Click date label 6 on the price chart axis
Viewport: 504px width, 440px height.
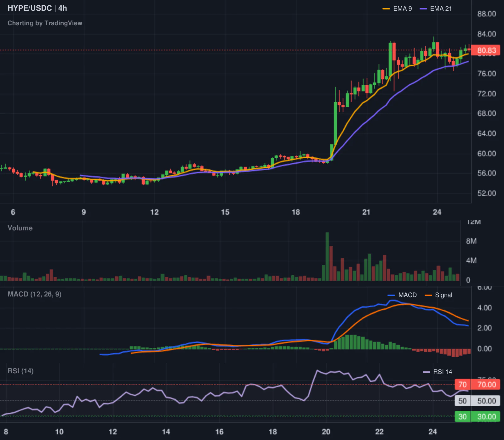point(13,212)
